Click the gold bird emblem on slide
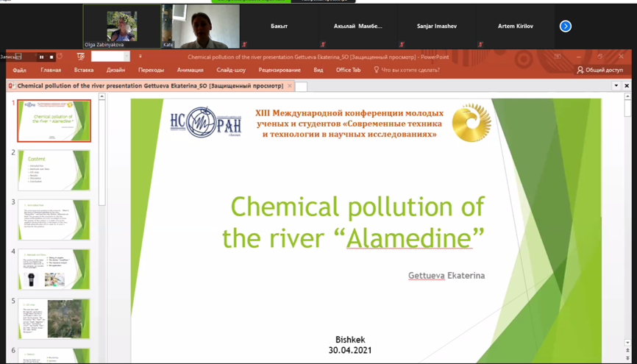637x364 pixels. click(471, 122)
